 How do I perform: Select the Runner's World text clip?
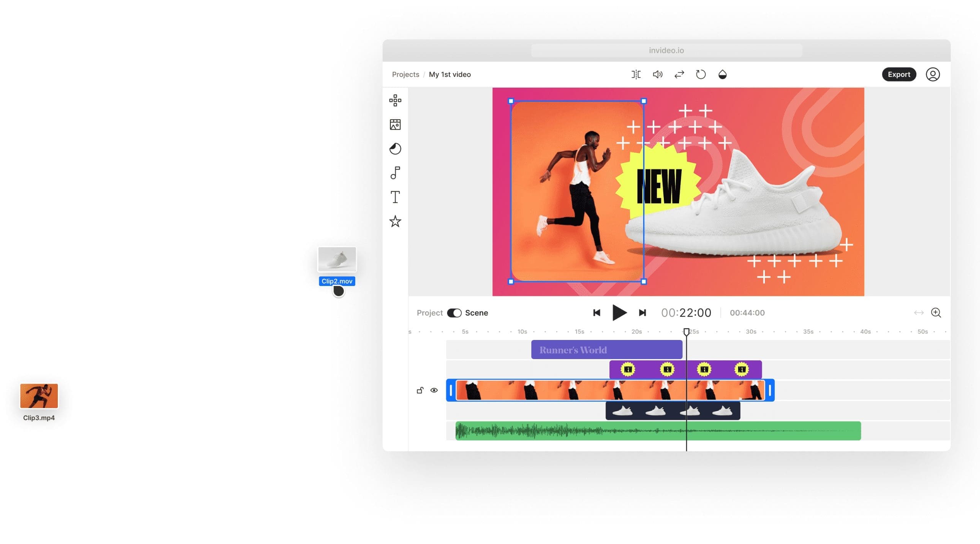pos(606,350)
